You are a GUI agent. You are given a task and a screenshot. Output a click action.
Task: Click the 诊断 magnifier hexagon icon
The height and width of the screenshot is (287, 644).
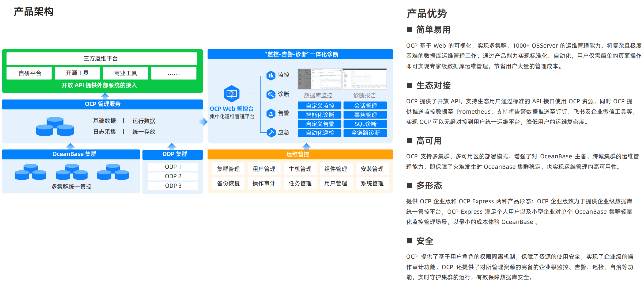tap(271, 94)
